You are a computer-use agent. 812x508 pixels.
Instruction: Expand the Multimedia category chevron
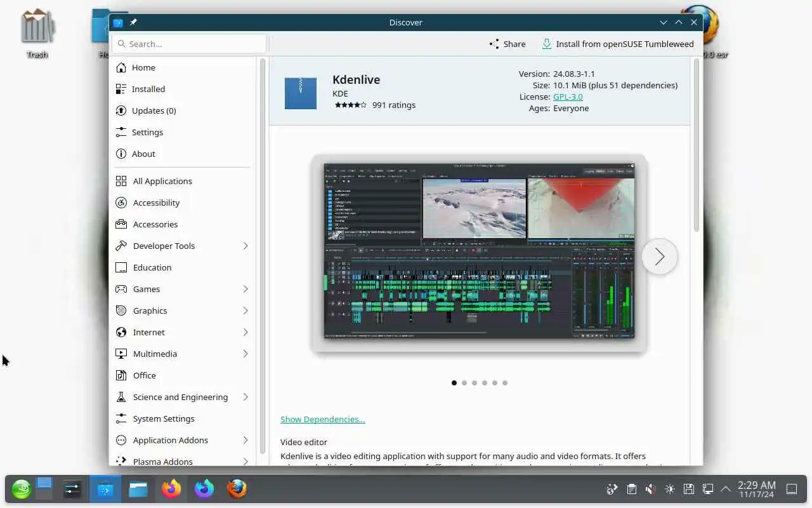coord(246,354)
